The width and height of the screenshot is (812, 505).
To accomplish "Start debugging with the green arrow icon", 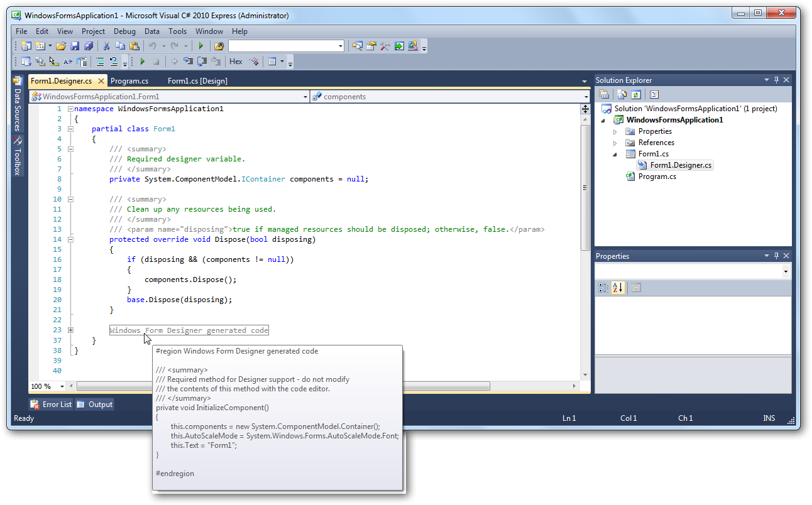I will click(200, 45).
